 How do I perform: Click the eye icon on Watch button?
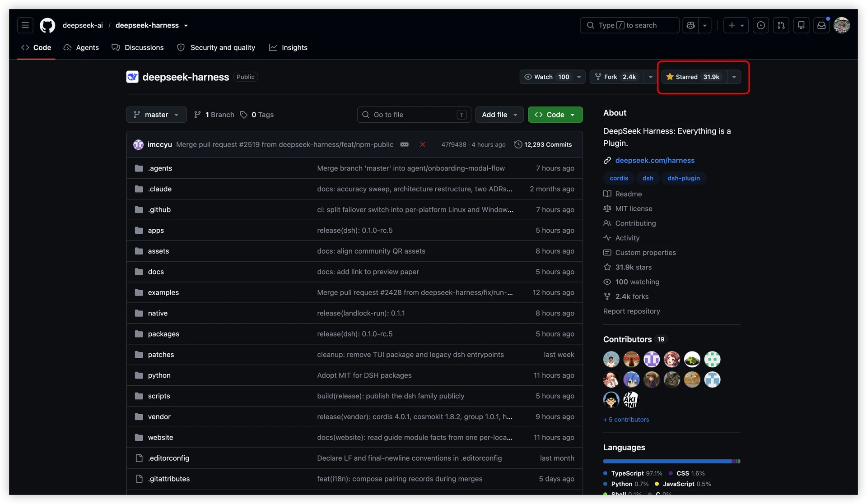click(528, 77)
